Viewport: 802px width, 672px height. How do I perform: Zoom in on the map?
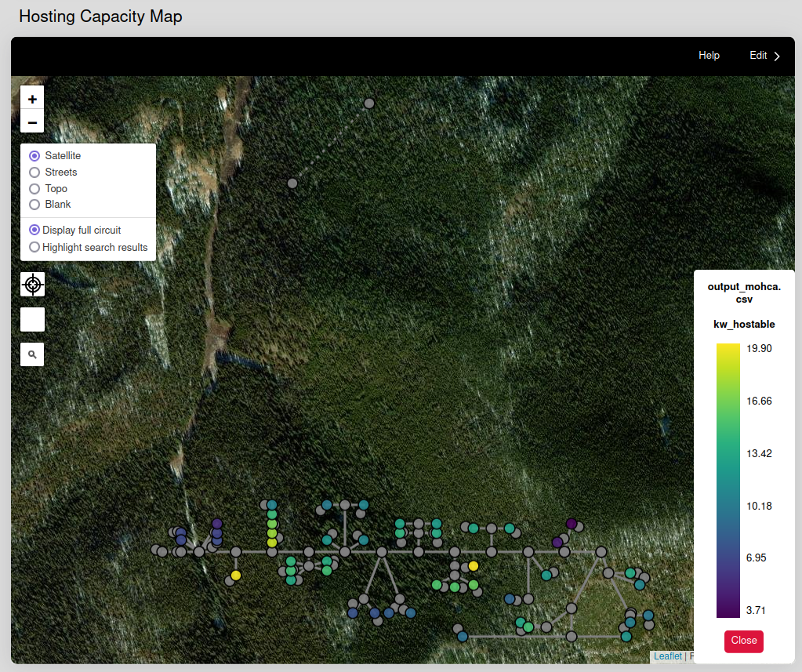click(32, 99)
